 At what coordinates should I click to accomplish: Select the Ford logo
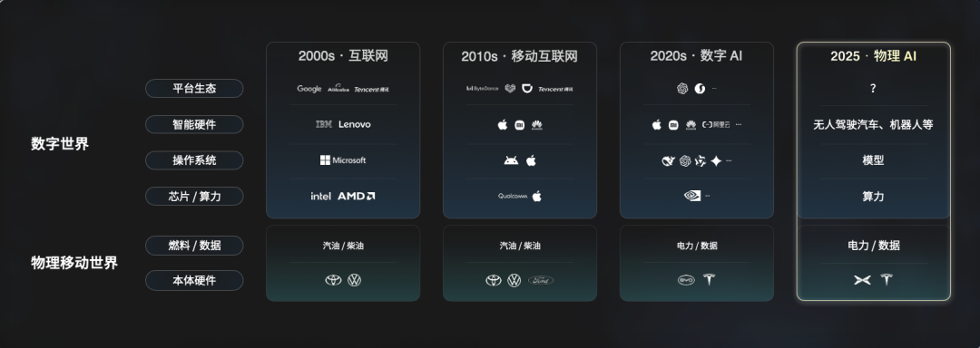click(541, 281)
